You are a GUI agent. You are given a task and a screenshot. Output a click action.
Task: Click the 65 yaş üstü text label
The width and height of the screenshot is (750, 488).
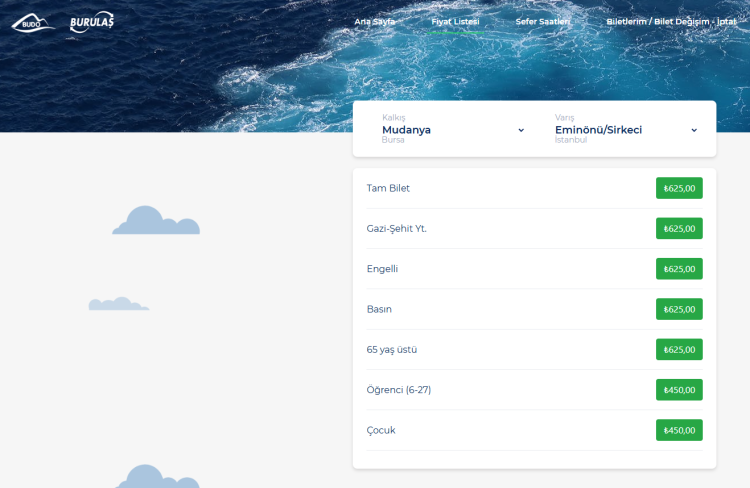pos(392,349)
